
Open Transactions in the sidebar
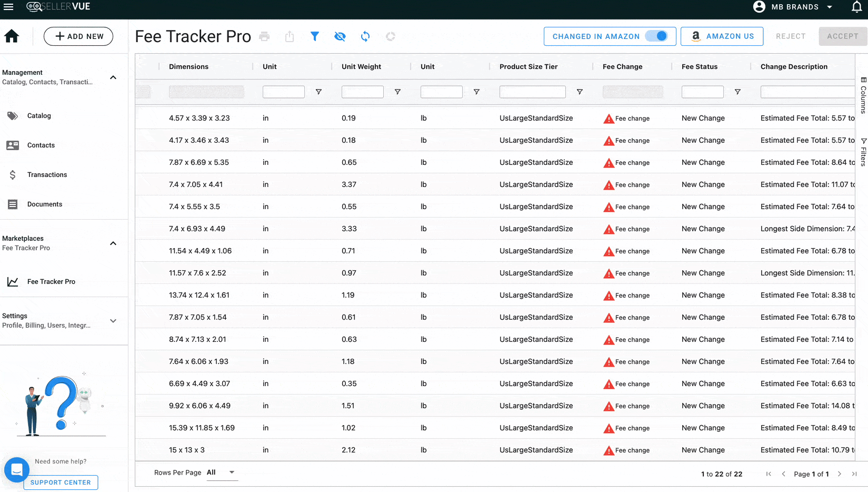[47, 175]
